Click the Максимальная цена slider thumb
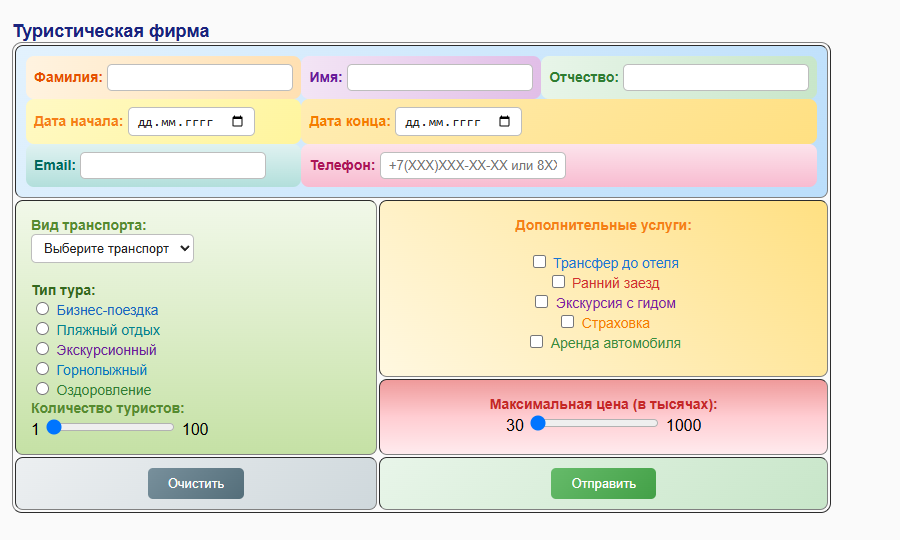The image size is (900, 540). coord(538,423)
